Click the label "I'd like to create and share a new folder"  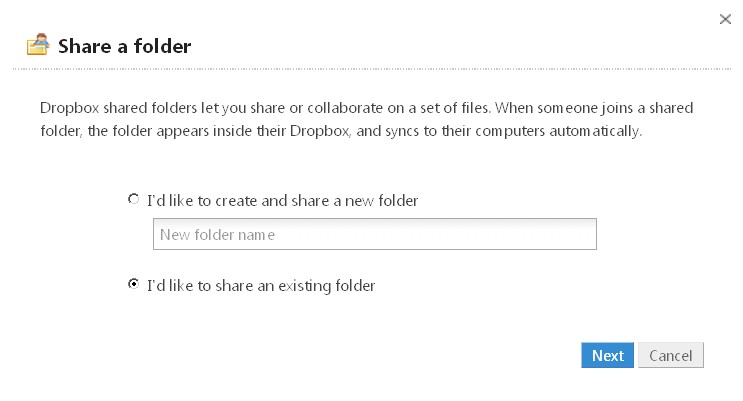282,200
